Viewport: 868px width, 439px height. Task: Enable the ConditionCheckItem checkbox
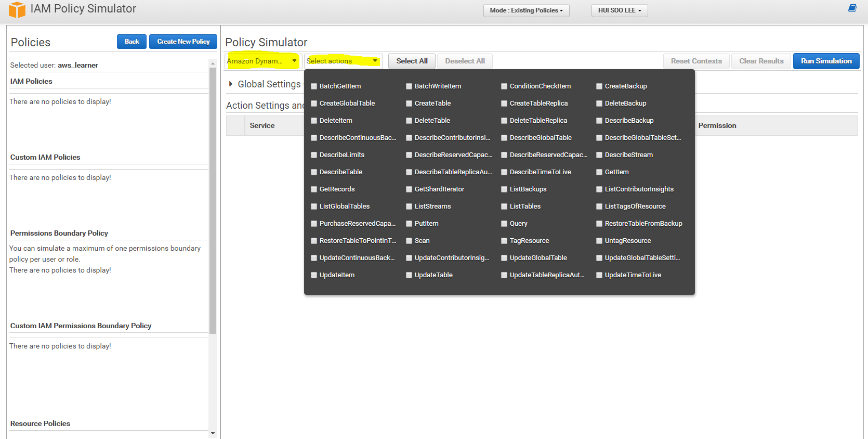point(504,86)
